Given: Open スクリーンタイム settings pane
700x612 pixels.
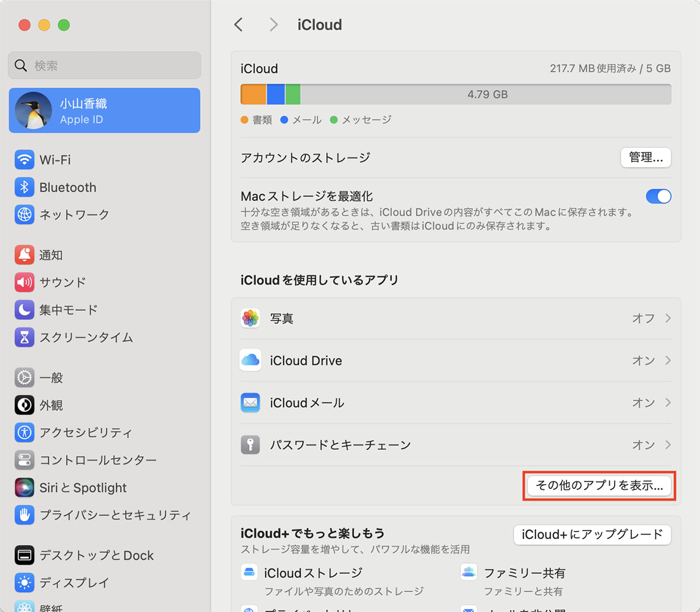Looking at the screenshot, I should pos(104,337).
